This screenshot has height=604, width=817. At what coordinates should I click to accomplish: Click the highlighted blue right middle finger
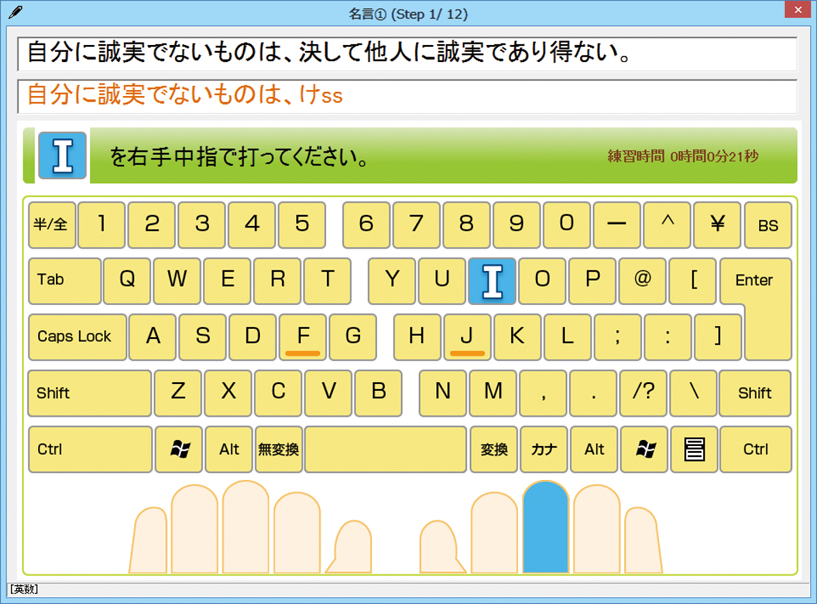click(545, 526)
